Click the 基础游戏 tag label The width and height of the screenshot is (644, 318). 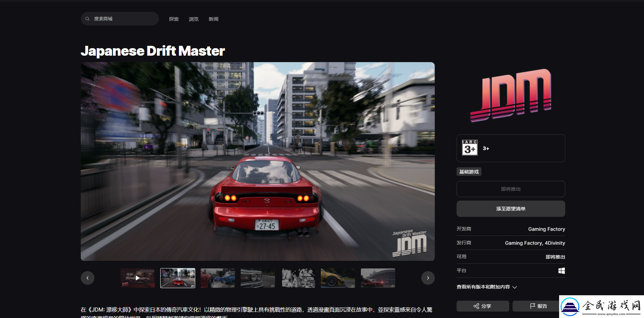[469, 172]
